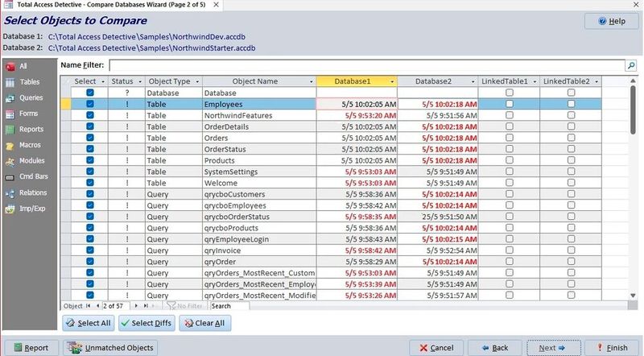The image size is (644, 356).
Task: Proceed with the Next button
Action: coord(554,348)
